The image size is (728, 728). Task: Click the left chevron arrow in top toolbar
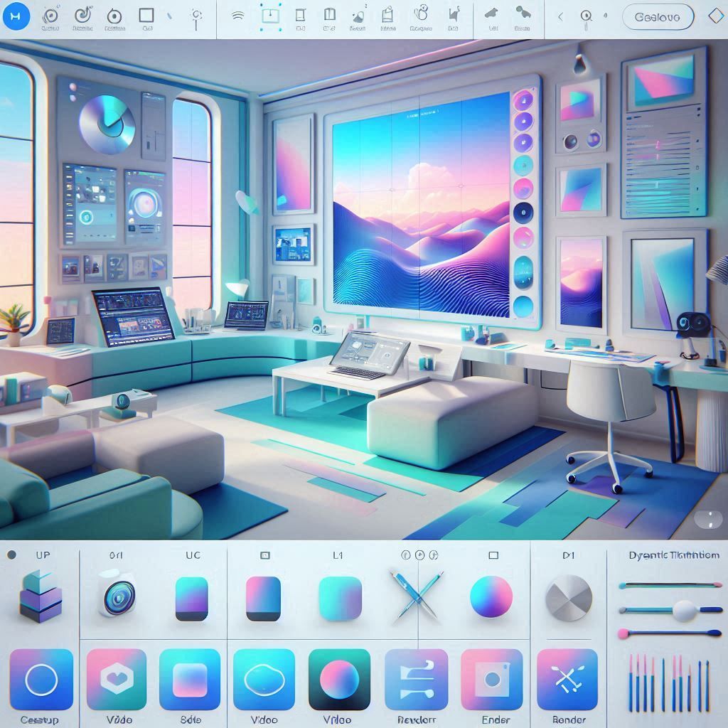pos(560,17)
